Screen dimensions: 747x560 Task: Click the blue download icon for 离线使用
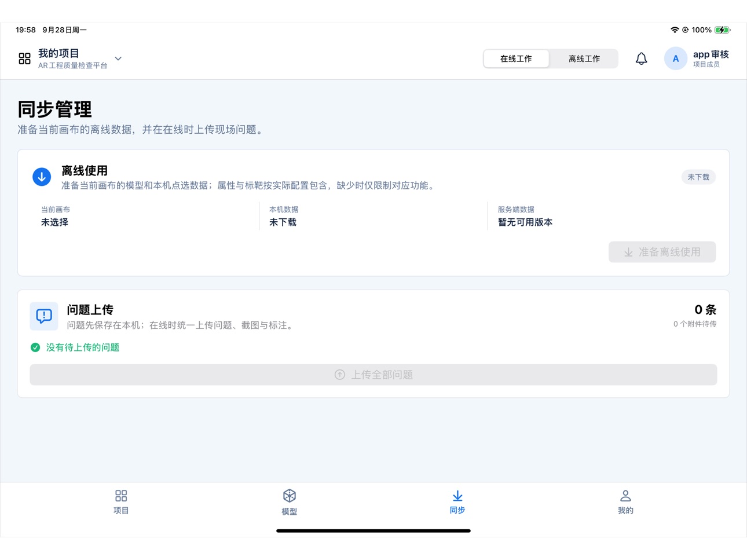click(x=42, y=177)
